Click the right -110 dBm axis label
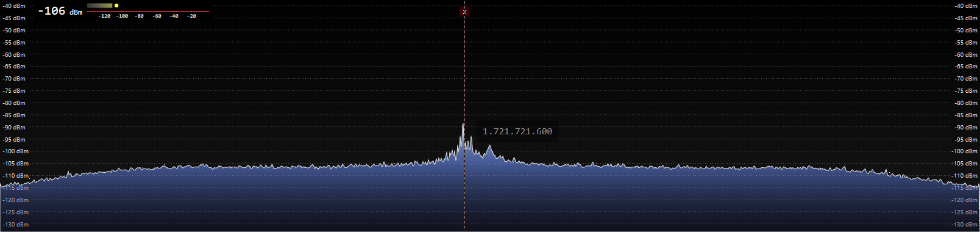980x232 pixels. coord(965,176)
